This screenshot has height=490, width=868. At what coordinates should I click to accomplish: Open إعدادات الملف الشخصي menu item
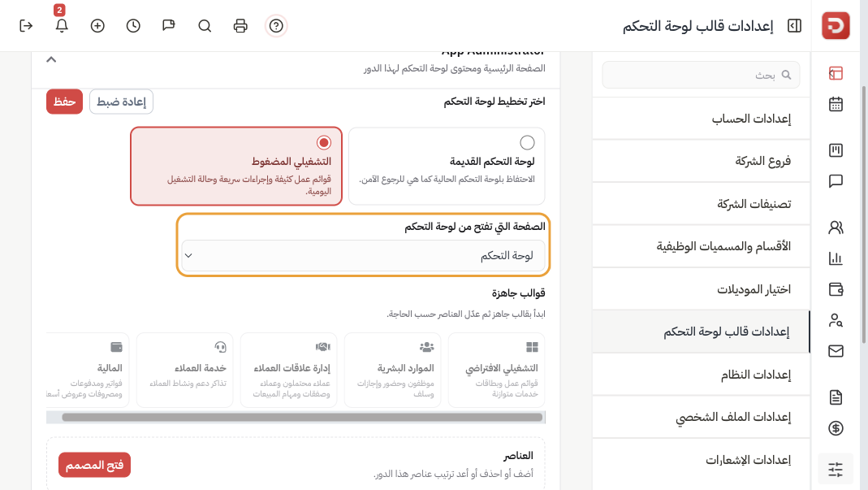(x=701, y=418)
